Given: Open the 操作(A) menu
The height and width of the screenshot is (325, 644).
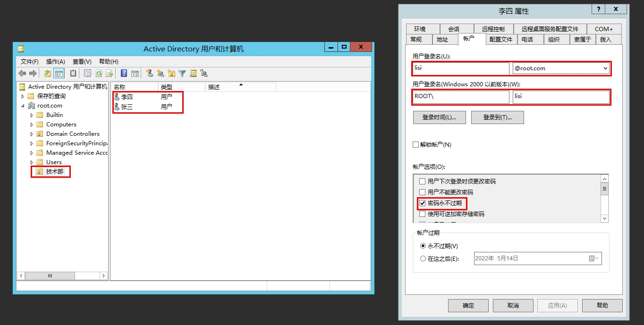Looking at the screenshot, I should [x=55, y=62].
